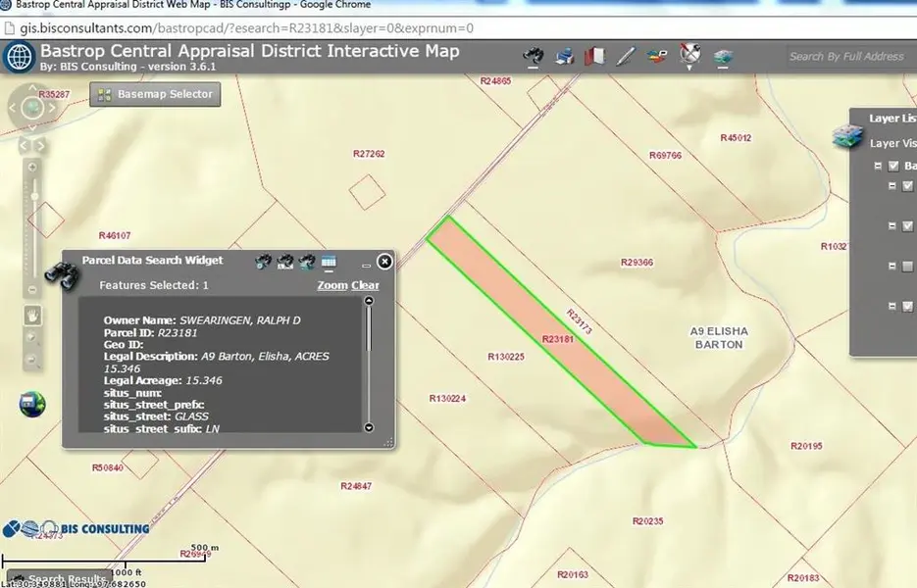Screen dimensions: 917x588
Task: Select the hand pan tool
Action: tap(32, 316)
